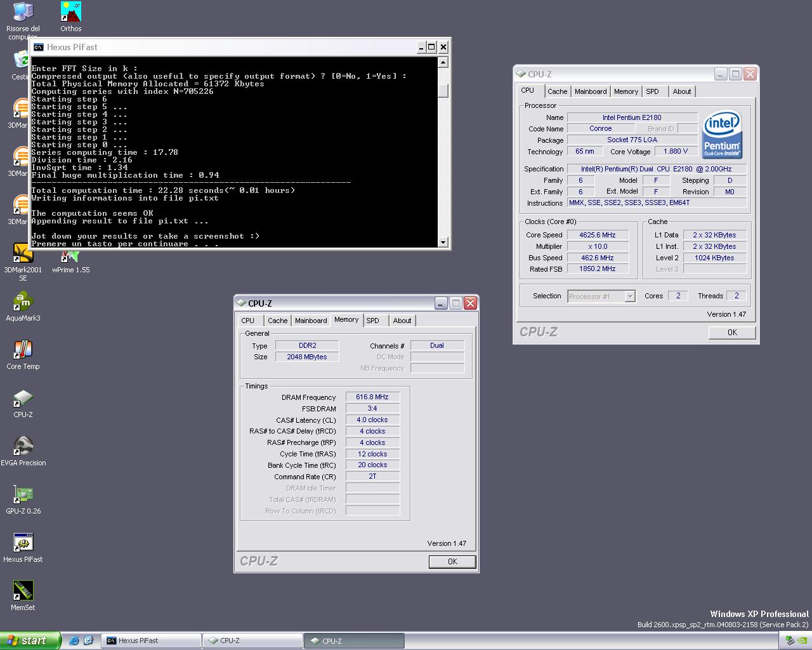Switch to Mainboard tab in processor CPU-Z window
The image size is (812, 650).
coord(591,91)
